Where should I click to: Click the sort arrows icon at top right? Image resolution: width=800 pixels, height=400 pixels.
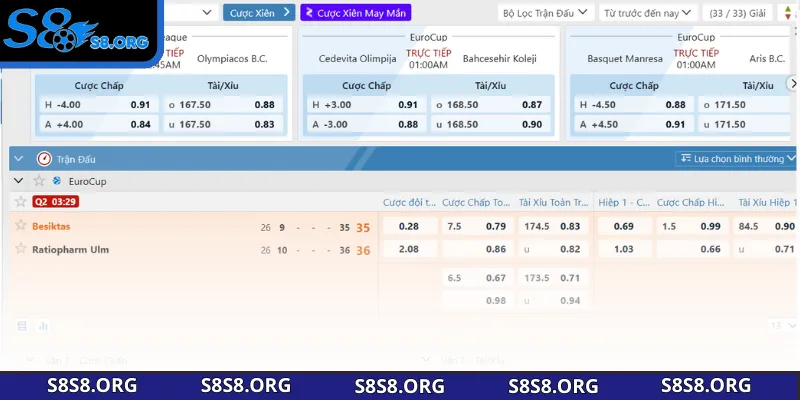(x=787, y=13)
